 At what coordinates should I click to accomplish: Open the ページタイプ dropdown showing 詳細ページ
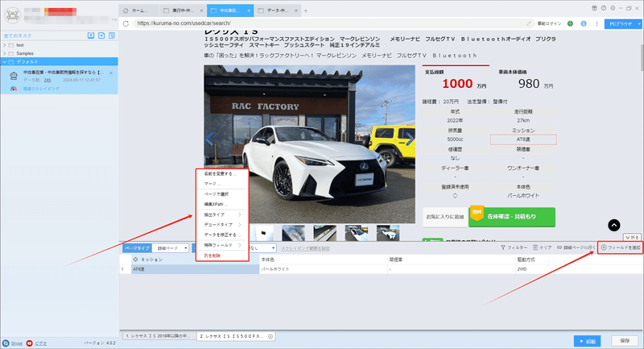[x=171, y=248]
